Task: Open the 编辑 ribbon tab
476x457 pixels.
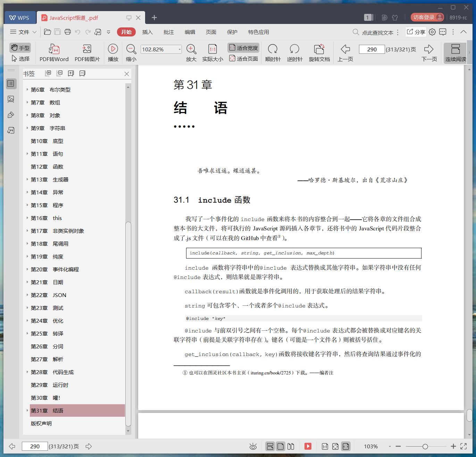Action: click(190, 32)
